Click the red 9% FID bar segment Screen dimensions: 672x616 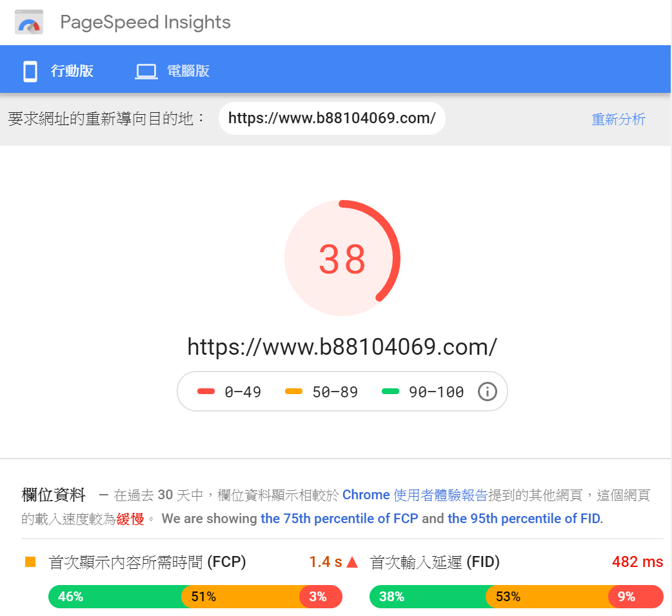[x=636, y=597]
